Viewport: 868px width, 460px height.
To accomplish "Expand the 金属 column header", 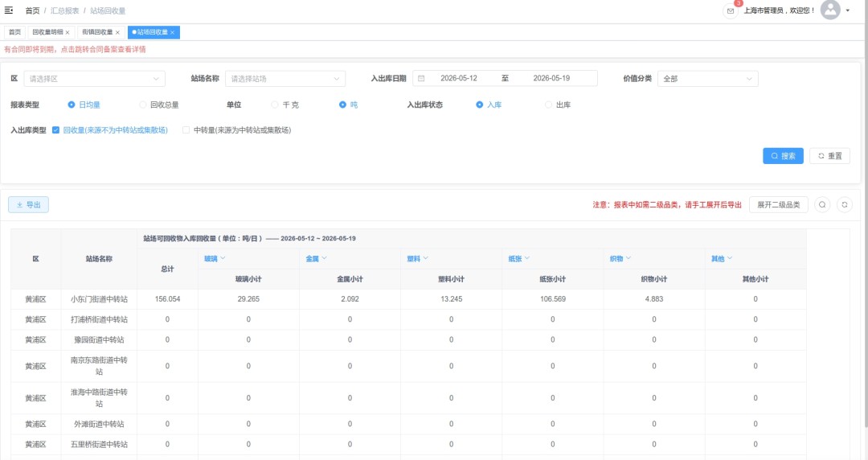I will (x=317, y=259).
